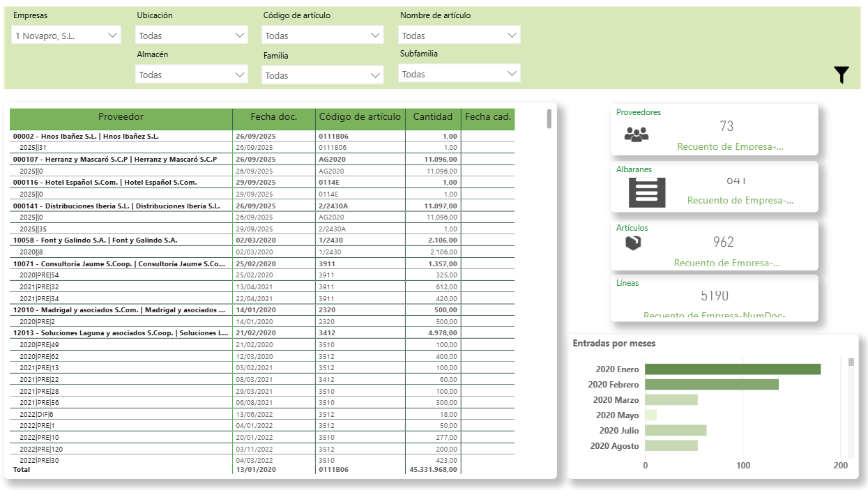The height and width of the screenshot is (490, 868).
Task: Open the Subfamilia filter dropdown
Action: pos(459,74)
